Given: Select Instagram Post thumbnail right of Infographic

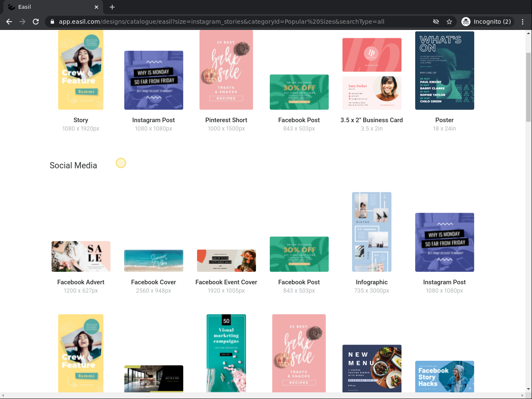Looking at the screenshot, I should (x=445, y=242).
